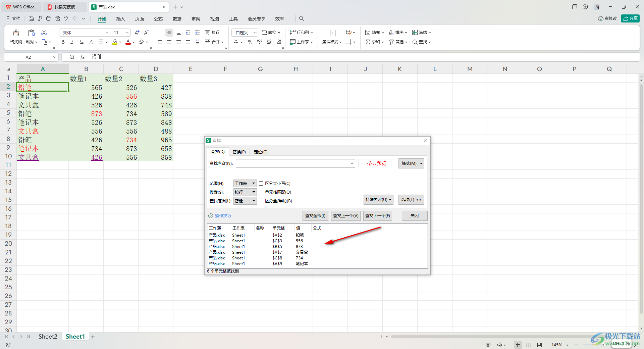The height and width of the screenshot is (349, 644).
Task: Apply strikethrough formatting
Action: tap(91, 42)
